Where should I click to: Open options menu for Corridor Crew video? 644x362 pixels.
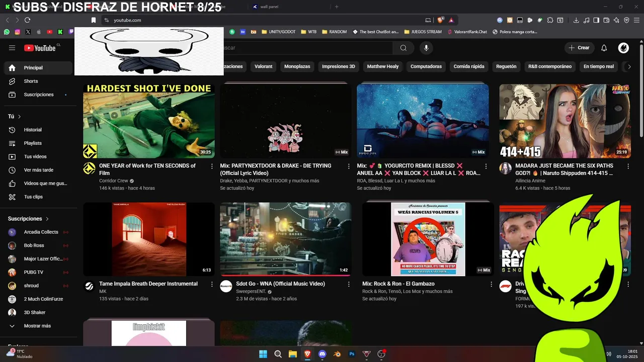(x=211, y=166)
